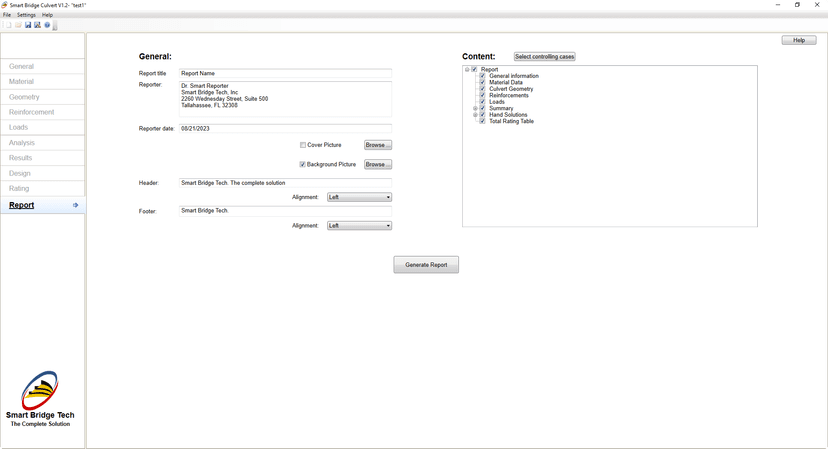Click the Save toolbar icon
This screenshot has width=828, height=449.
pos(28,25)
